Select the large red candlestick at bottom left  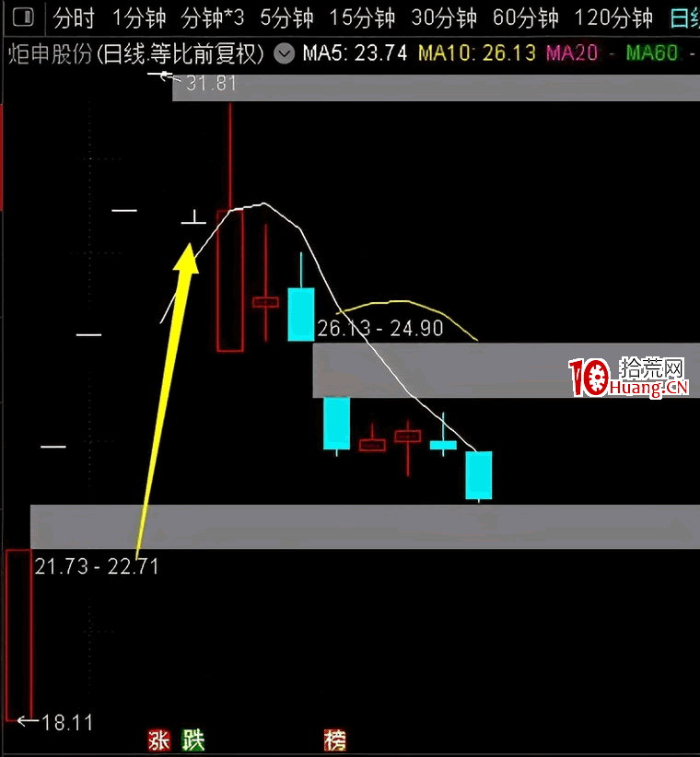tap(18, 635)
